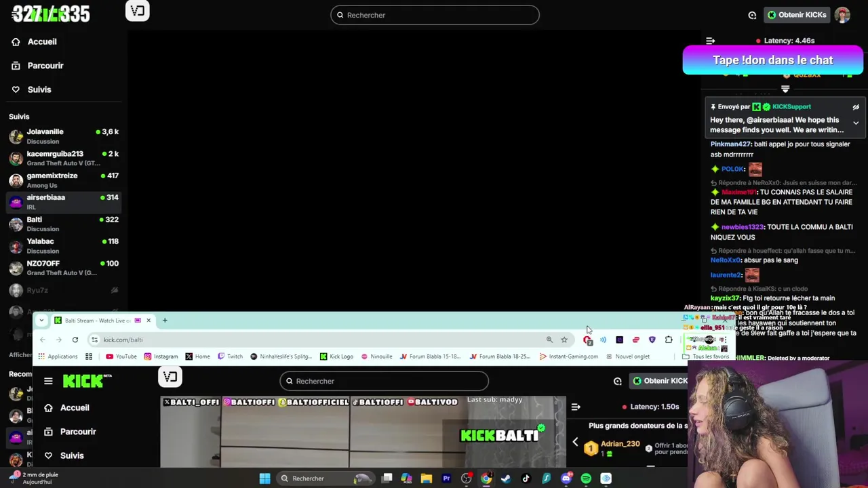
Task: Open the Instant-Gaming.com bookmark
Action: (x=568, y=357)
